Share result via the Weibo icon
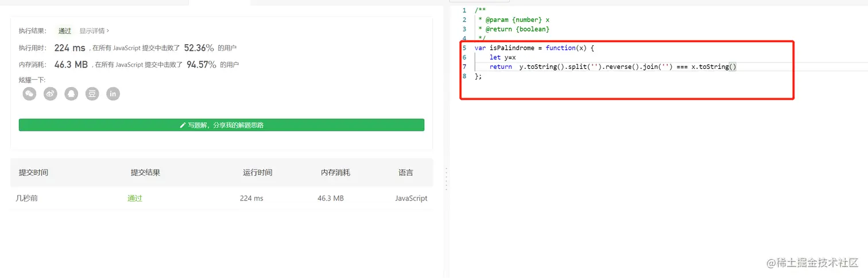Viewport: 868px width, 278px height. (x=51, y=93)
